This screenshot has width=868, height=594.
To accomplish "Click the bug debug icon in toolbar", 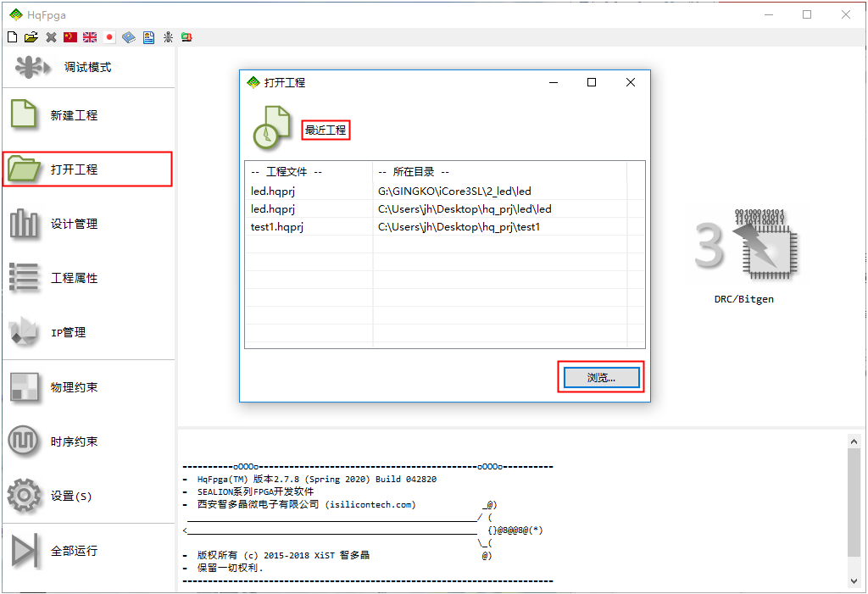I will [x=168, y=37].
